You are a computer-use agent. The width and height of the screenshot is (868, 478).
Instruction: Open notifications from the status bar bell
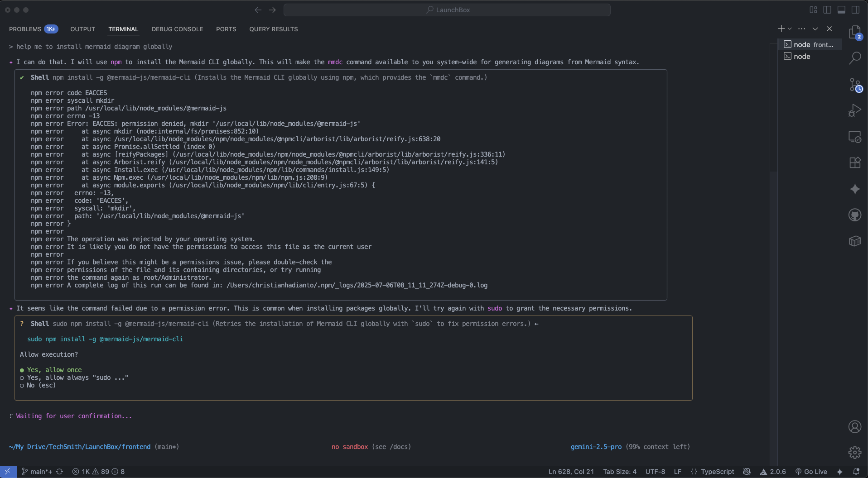[x=856, y=471]
